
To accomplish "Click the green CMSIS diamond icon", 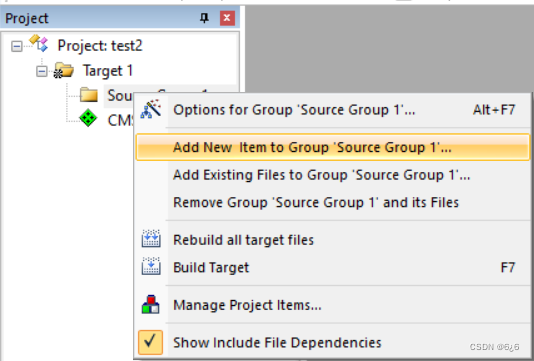I will click(x=88, y=118).
